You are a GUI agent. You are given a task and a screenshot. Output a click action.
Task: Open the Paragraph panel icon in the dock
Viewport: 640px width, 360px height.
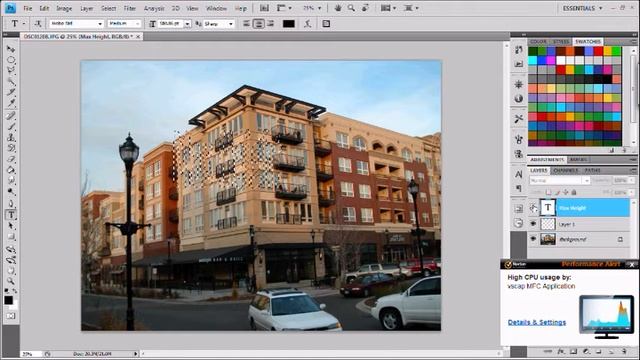click(519, 188)
